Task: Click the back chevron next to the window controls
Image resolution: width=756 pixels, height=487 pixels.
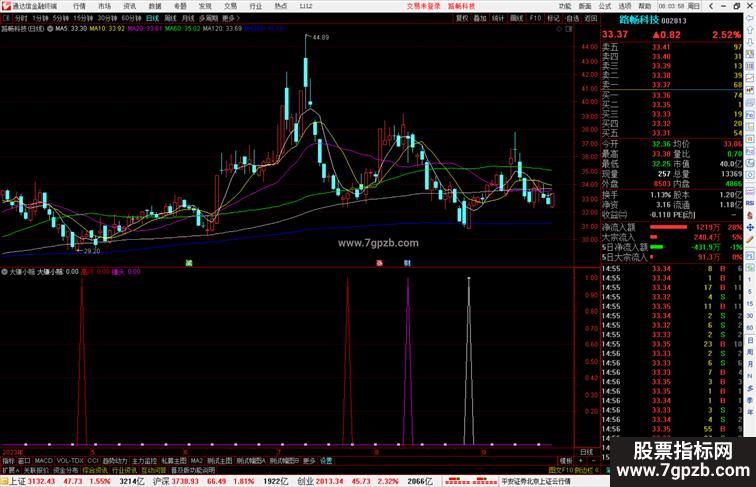Action: (711, 6)
